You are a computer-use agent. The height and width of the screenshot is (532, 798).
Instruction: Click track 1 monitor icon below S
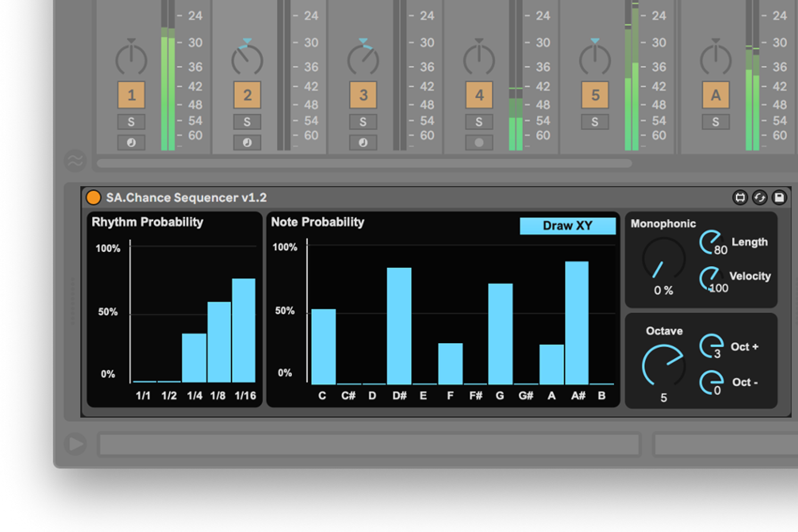[131, 143]
